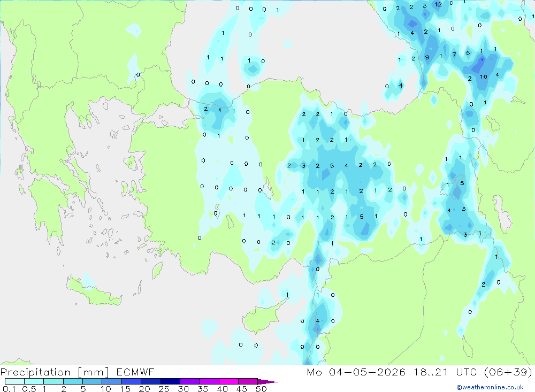Pick the 15–20 mm legend color swatch
This screenshot has width=535, height=392.
(132, 381)
